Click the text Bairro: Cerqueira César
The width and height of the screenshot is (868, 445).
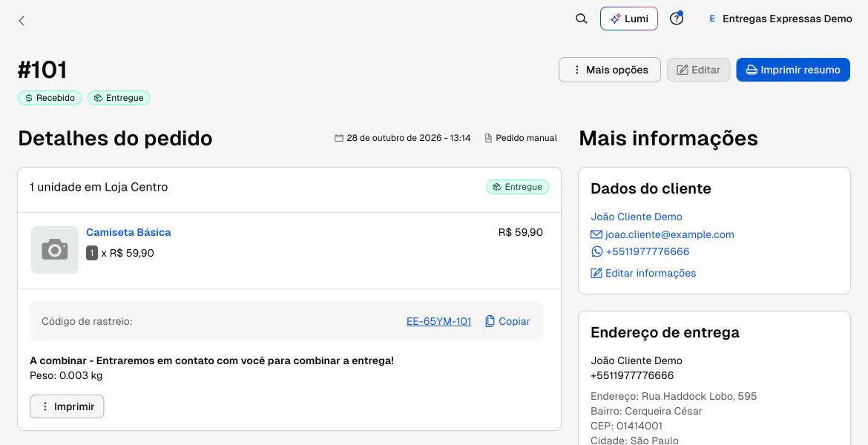[646, 411]
